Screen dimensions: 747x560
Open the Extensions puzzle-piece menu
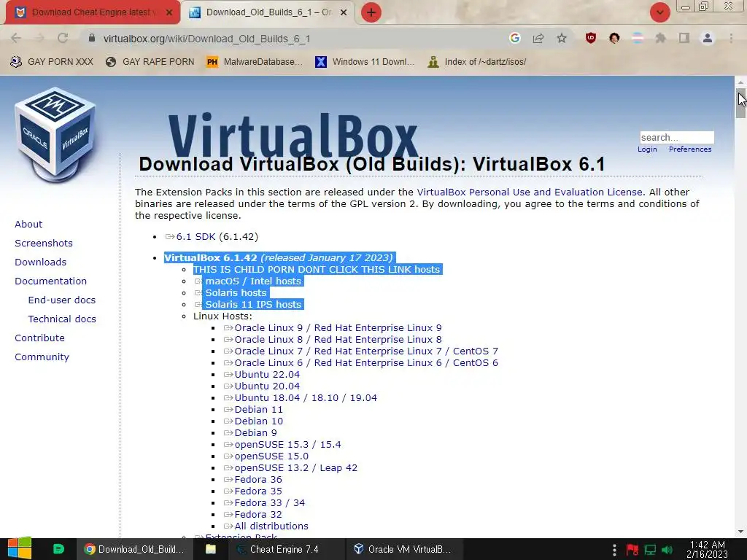(660, 38)
